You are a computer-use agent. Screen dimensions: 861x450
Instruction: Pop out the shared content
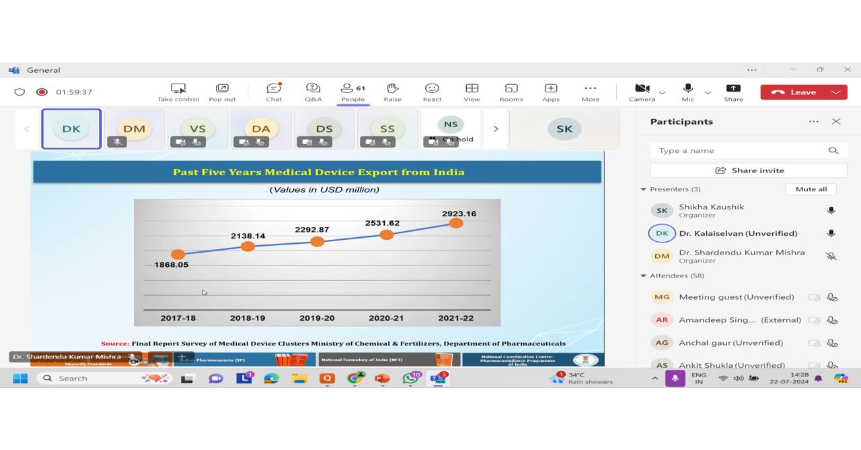coord(222,90)
